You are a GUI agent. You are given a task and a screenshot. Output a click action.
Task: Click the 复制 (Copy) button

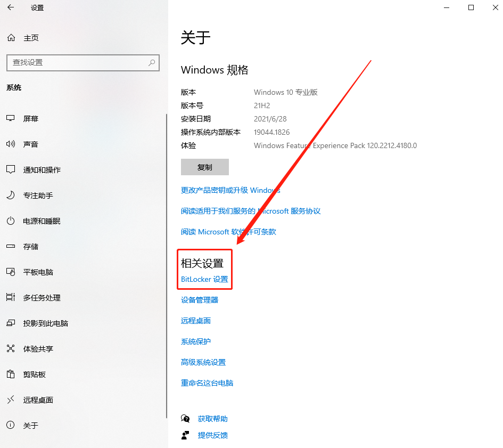click(x=204, y=167)
